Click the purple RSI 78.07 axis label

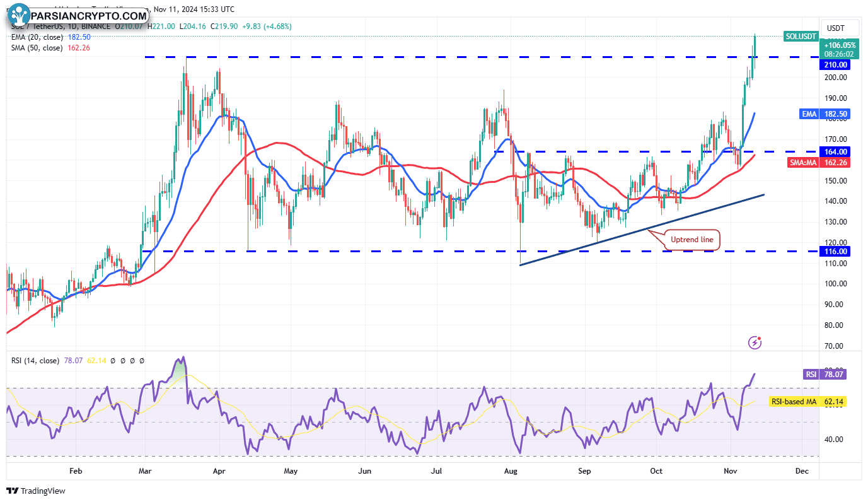coord(825,375)
